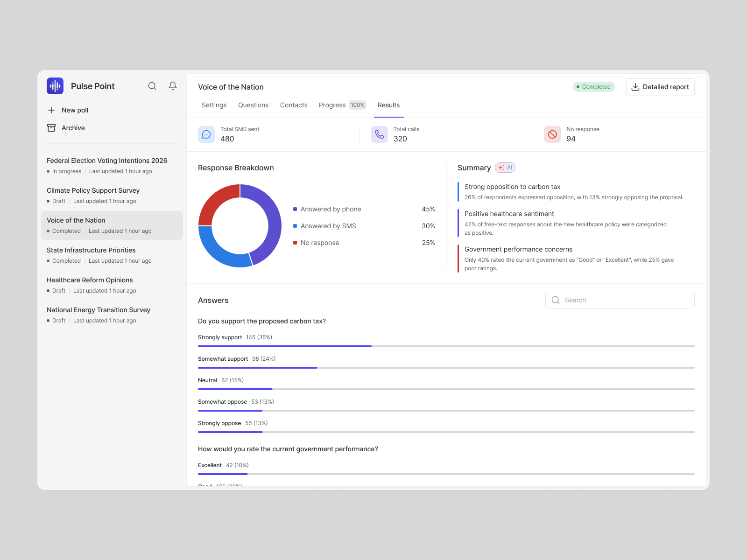Image resolution: width=747 pixels, height=560 pixels.
Task: Click the plus icon for New poll
Action: click(51, 110)
